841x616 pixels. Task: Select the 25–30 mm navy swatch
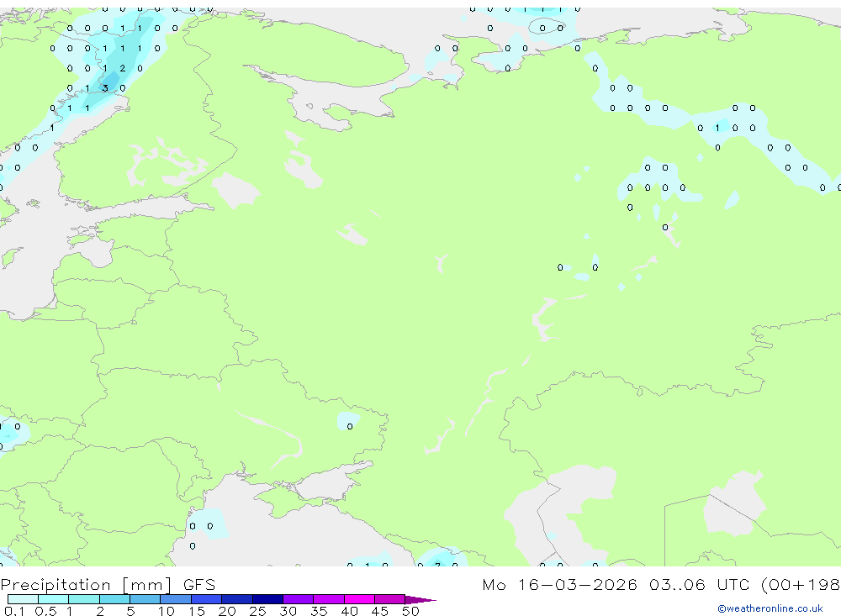(x=267, y=599)
